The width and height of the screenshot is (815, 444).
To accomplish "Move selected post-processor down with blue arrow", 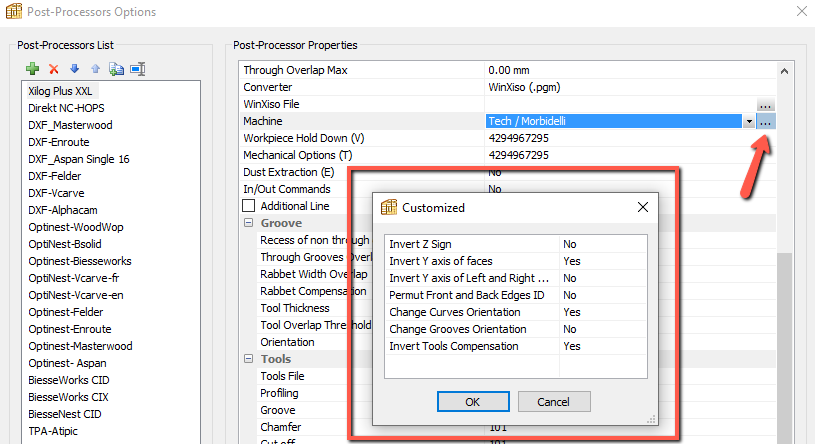I will 74,69.
